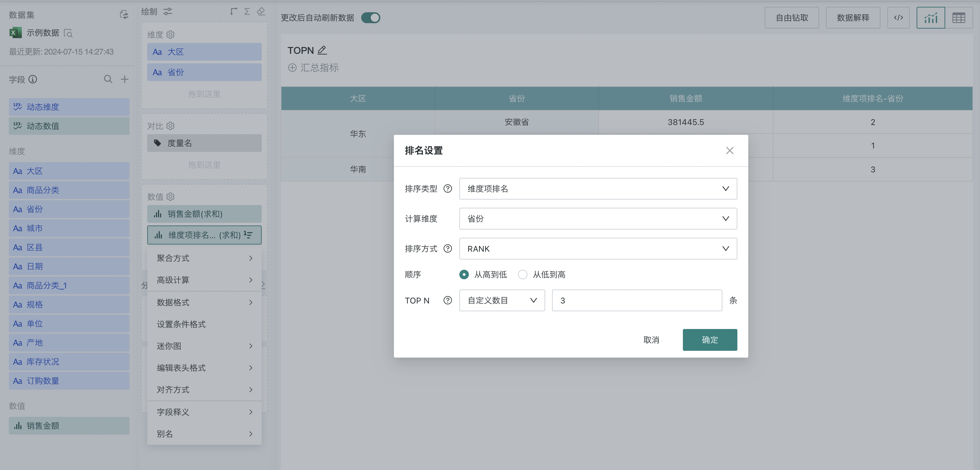Image resolution: width=980 pixels, height=470 pixels.
Task: Select 库存状况 dimension field
Action: point(69,362)
